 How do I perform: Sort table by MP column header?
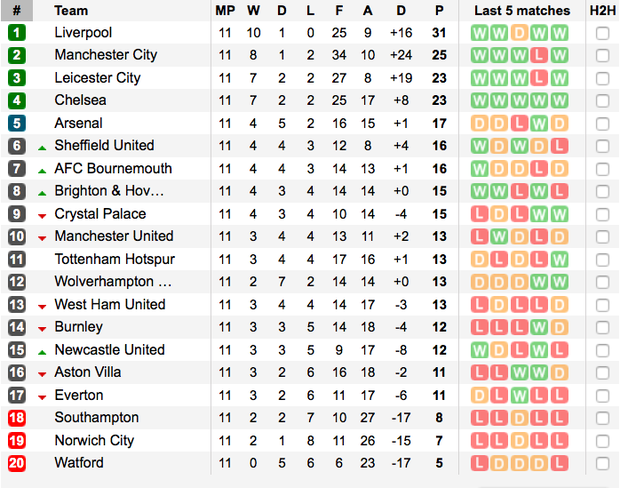click(224, 11)
